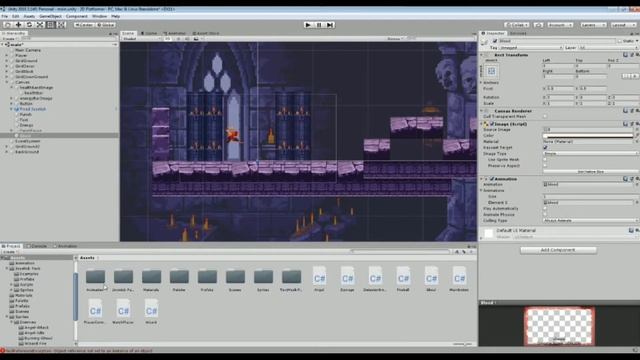Select the Rect tool in the toolbar
640x360 pixels.
(x=50, y=25)
